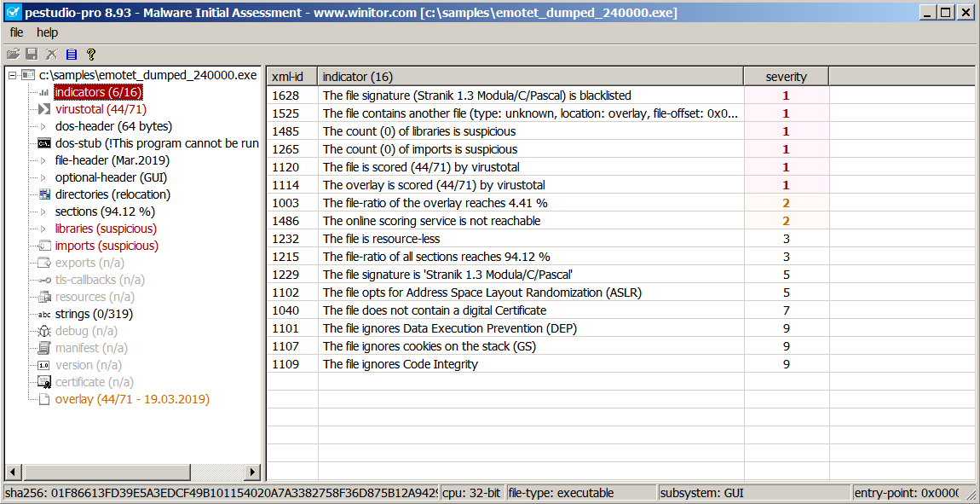Click 'cpu: 32-bit' in the status bar
The width and height of the screenshot is (980, 504).
tap(472, 494)
